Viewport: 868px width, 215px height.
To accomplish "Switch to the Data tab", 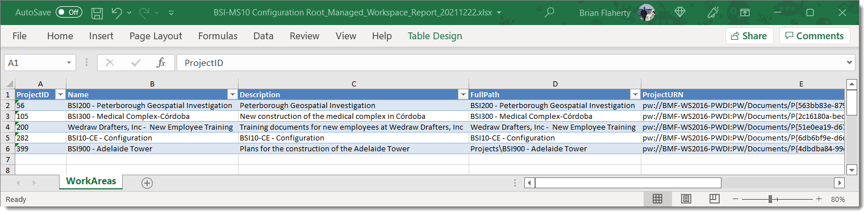I will [x=264, y=36].
